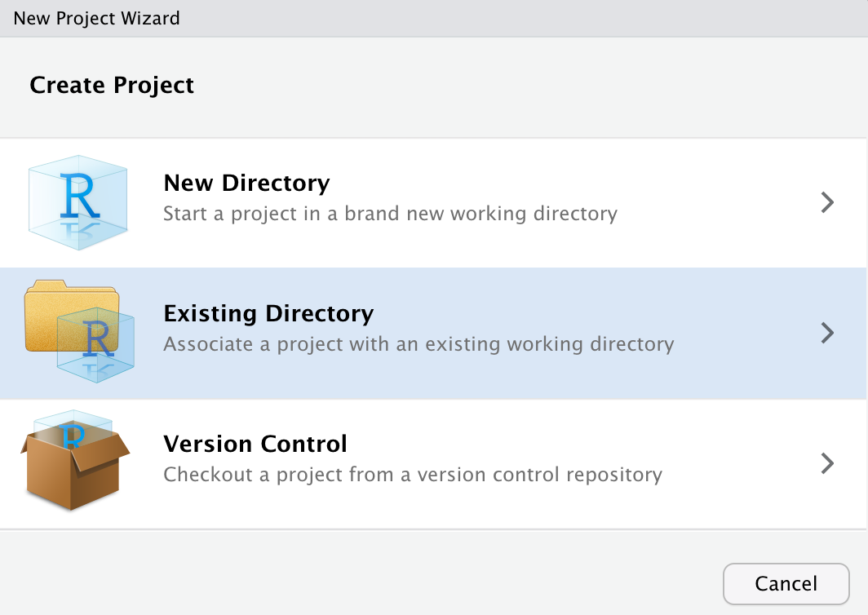Click "Checkout a project from a version control repository"

click(x=413, y=475)
